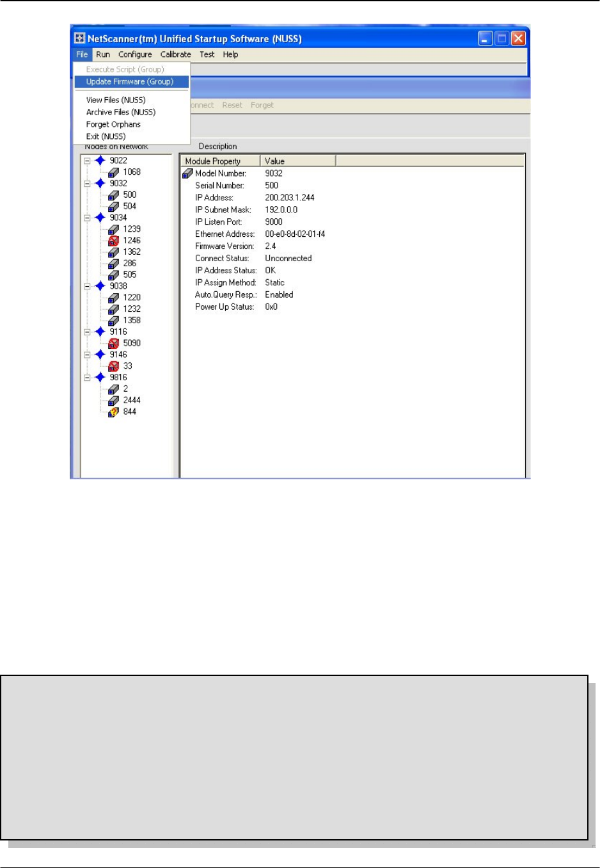Screen dimensions: 600x868
Task: Click the 9146 group star icon
Action: [x=100, y=355]
